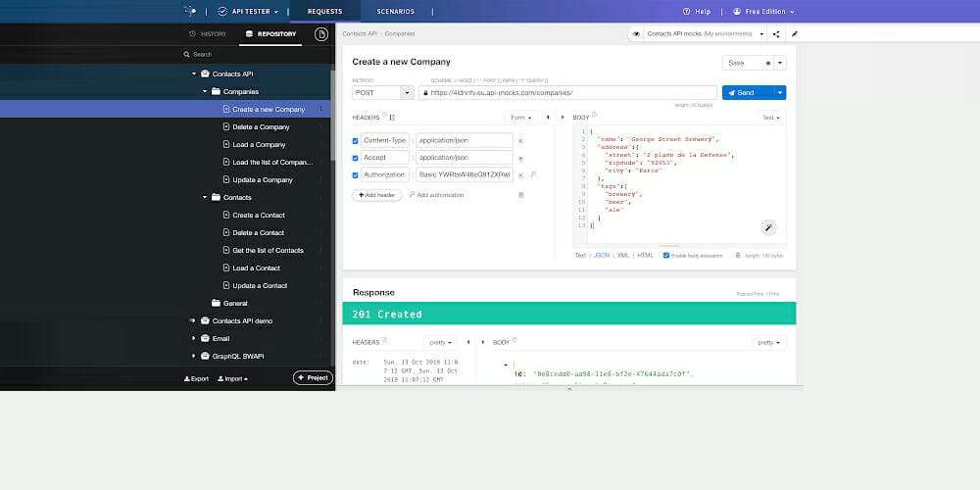Viewport: 980px width, 490px height.
Task: Remove the Authorization header row
Action: pos(520,175)
